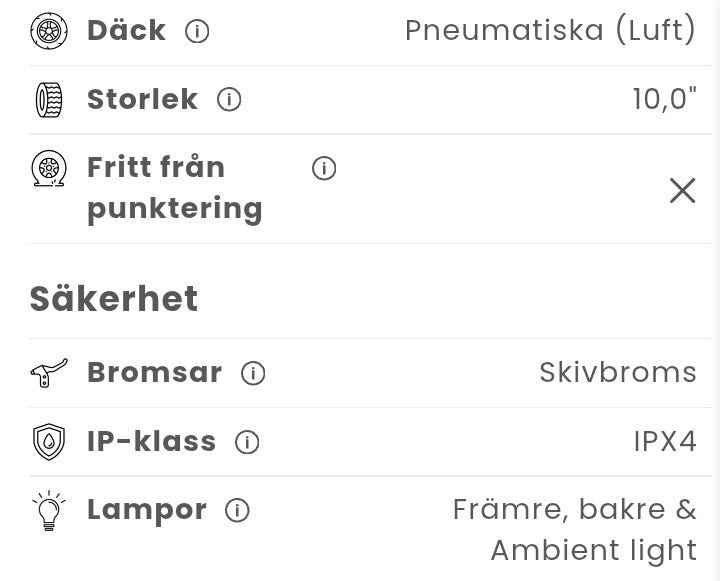Viewport: 720px width, 581px height.
Task: Select the Pneumatiska (Luft) value
Action: pyautogui.click(x=550, y=31)
